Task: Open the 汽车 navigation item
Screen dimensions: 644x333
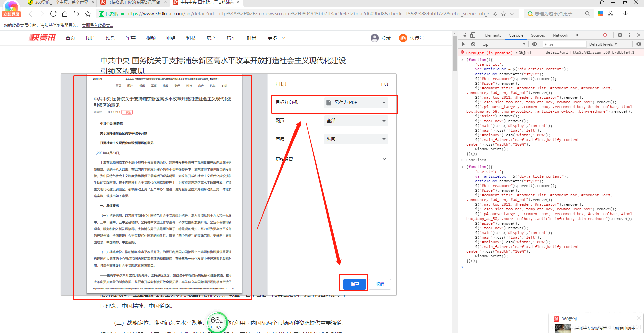Action: pyautogui.click(x=231, y=38)
